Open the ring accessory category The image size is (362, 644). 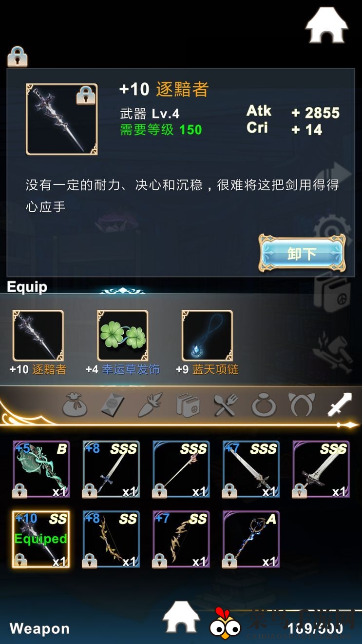pos(263,404)
